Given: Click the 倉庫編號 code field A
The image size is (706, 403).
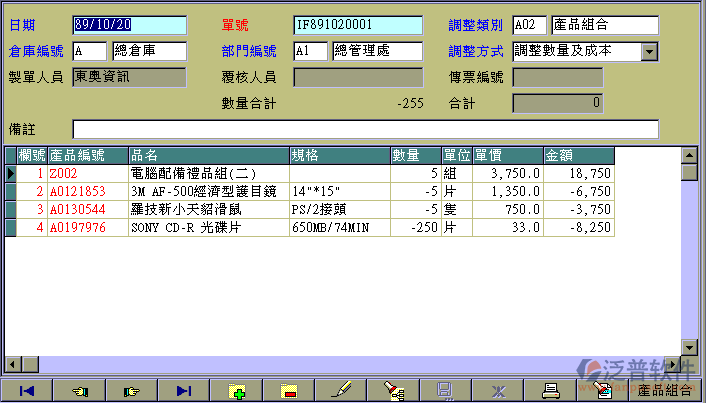Looking at the screenshot, I should [x=90, y=51].
